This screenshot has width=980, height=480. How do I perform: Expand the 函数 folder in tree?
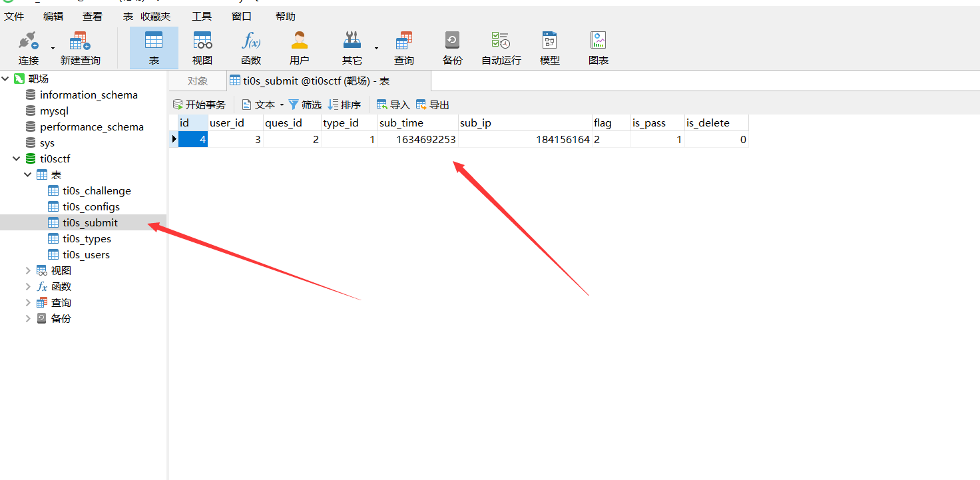(x=28, y=287)
